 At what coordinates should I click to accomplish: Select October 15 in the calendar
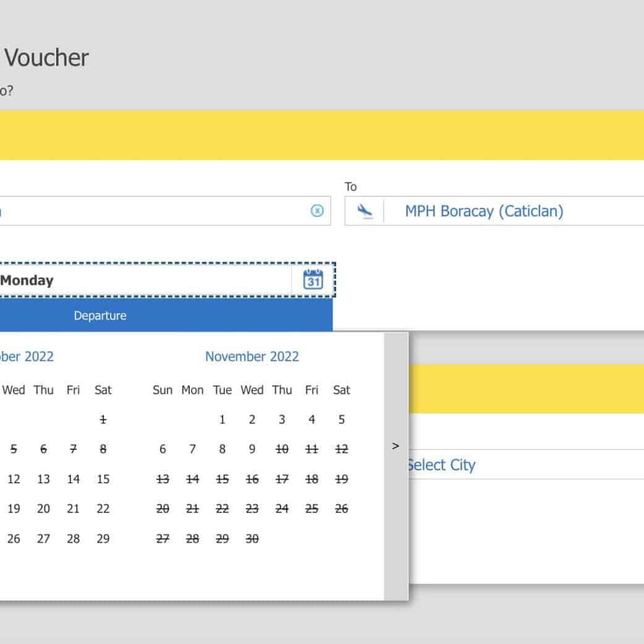[103, 479]
